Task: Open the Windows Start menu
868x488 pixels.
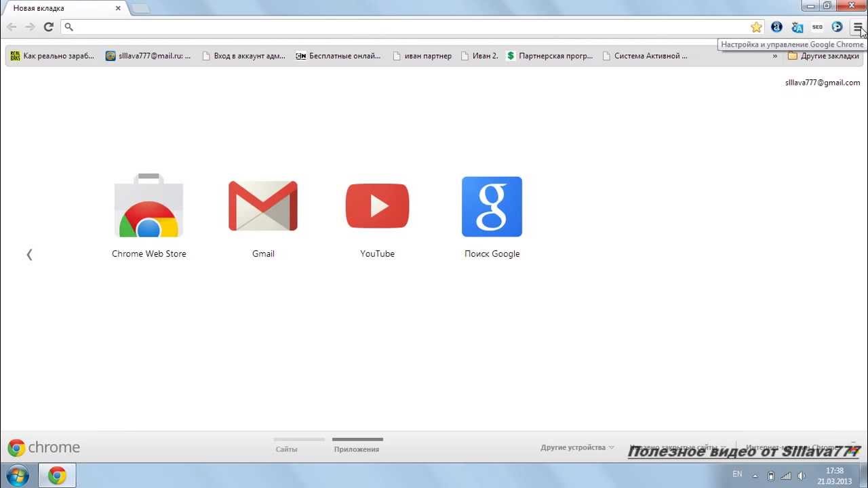Action: coord(16,476)
